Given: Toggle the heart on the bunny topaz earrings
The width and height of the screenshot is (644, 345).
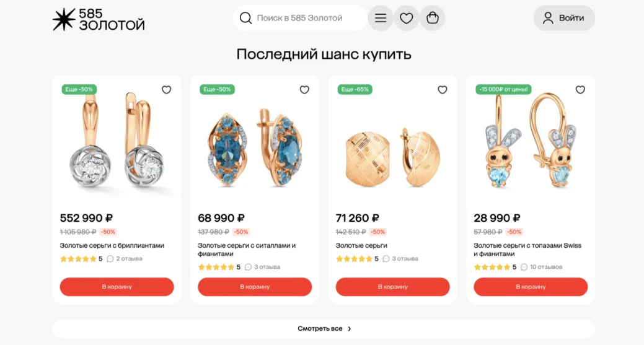Looking at the screenshot, I should point(580,90).
